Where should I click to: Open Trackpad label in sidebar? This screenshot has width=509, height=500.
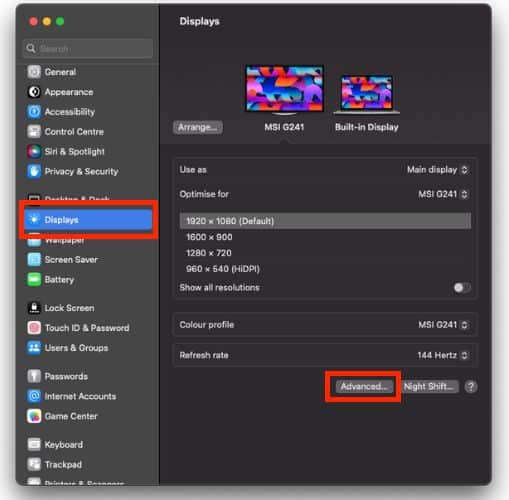[x=63, y=465]
